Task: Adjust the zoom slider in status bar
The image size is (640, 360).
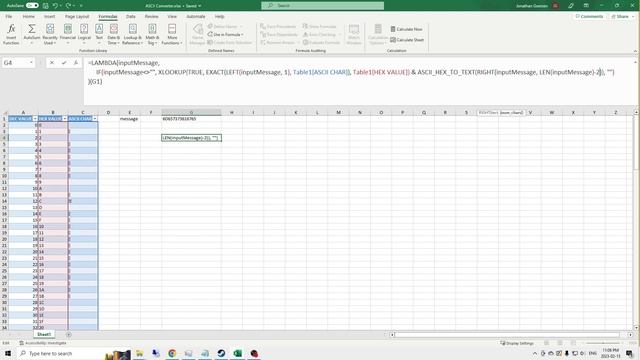Action: click(x=603, y=343)
